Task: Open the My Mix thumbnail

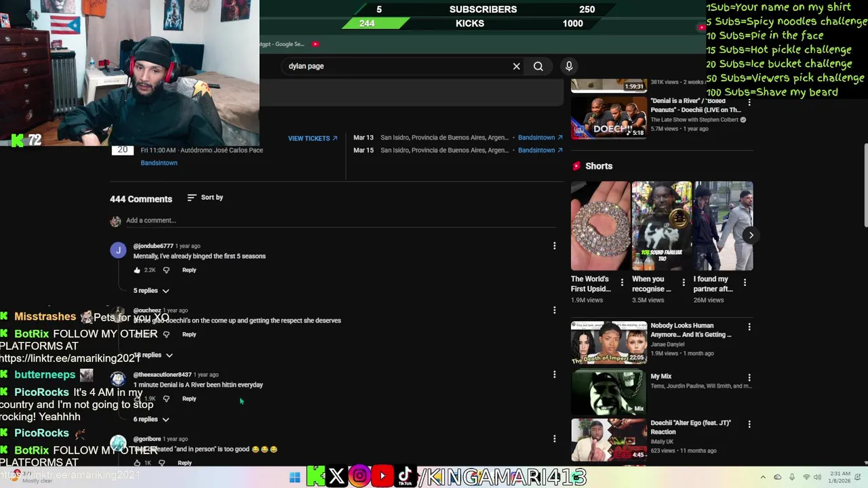Action: tap(608, 393)
